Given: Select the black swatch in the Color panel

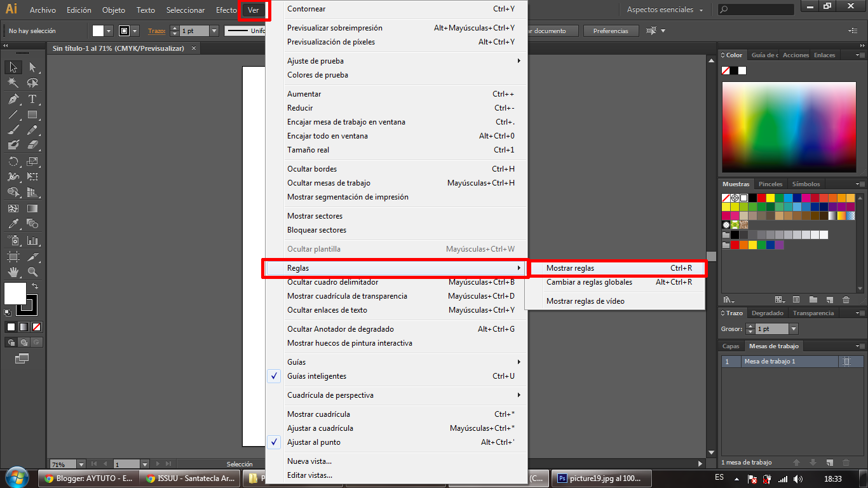Looking at the screenshot, I should pos(734,71).
